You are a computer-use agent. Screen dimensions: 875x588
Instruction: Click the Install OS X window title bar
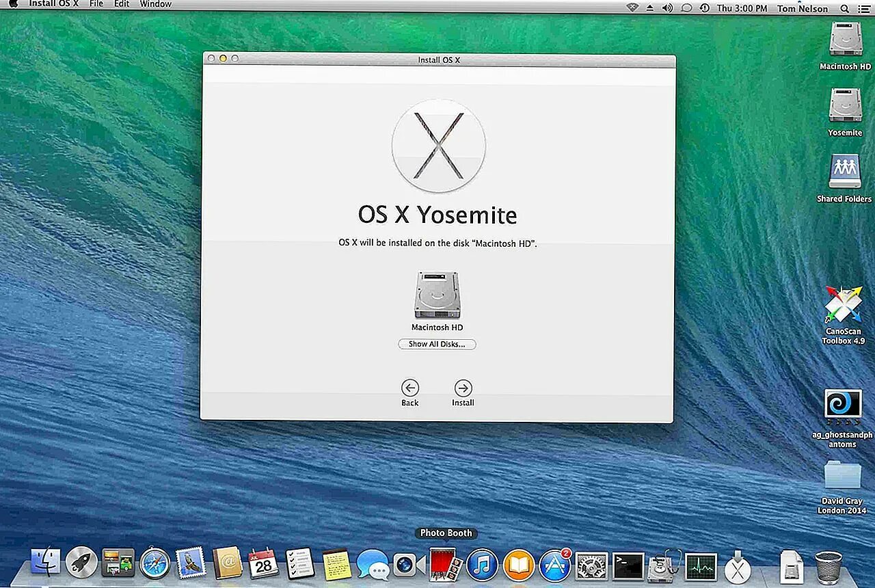click(x=439, y=59)
